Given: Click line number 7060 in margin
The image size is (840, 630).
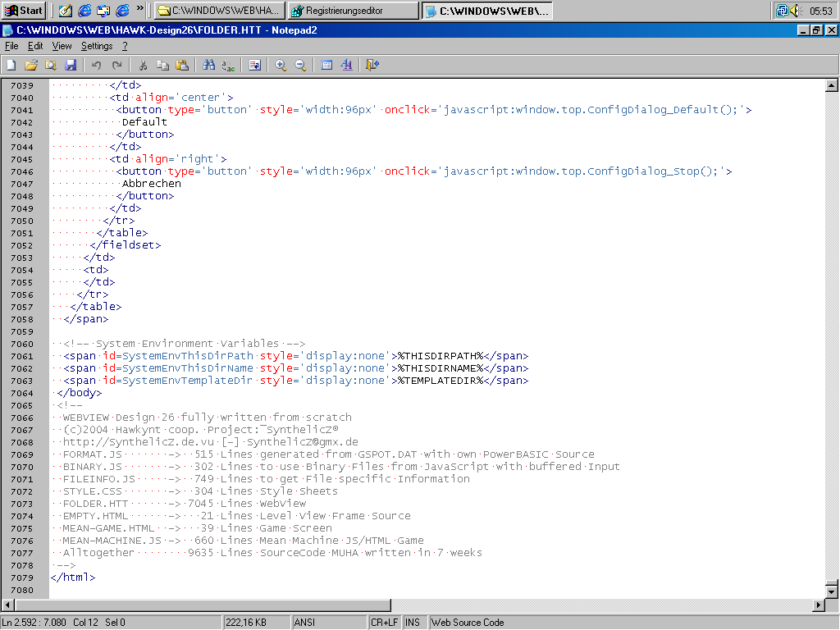Looking at the screenshot, I should pyautogui.click(x=22, y=344).
